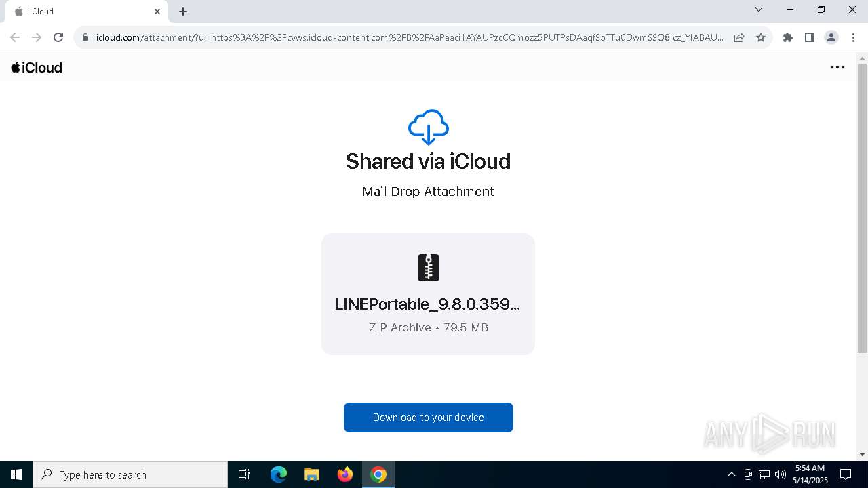Click the ZIP Archive • 79.5 MB text
This screenshot has height=488, width=868.
pos(428,327)
